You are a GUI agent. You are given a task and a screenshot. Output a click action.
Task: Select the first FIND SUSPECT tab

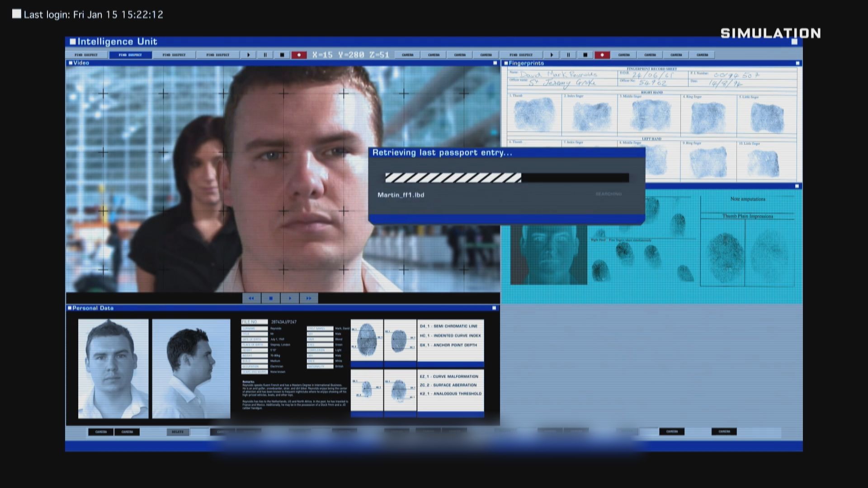(x=86, y=55)
